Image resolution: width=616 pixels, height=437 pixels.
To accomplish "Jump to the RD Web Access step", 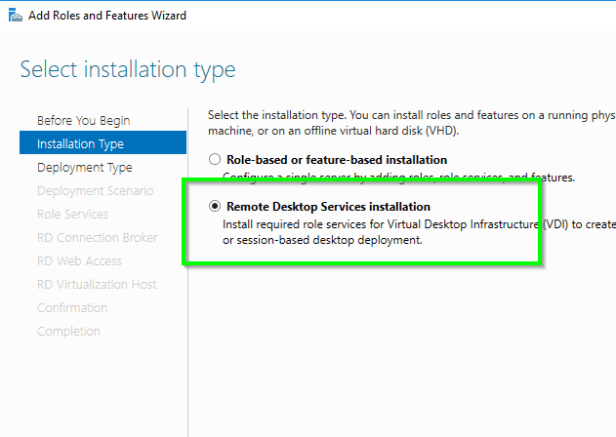I will tap(79, 261).
